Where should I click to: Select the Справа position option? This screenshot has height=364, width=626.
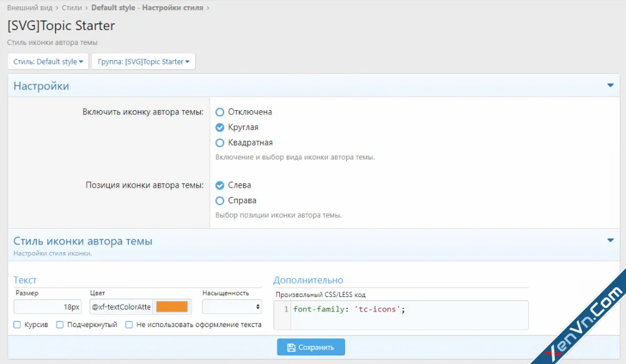[x=220, y=201]
